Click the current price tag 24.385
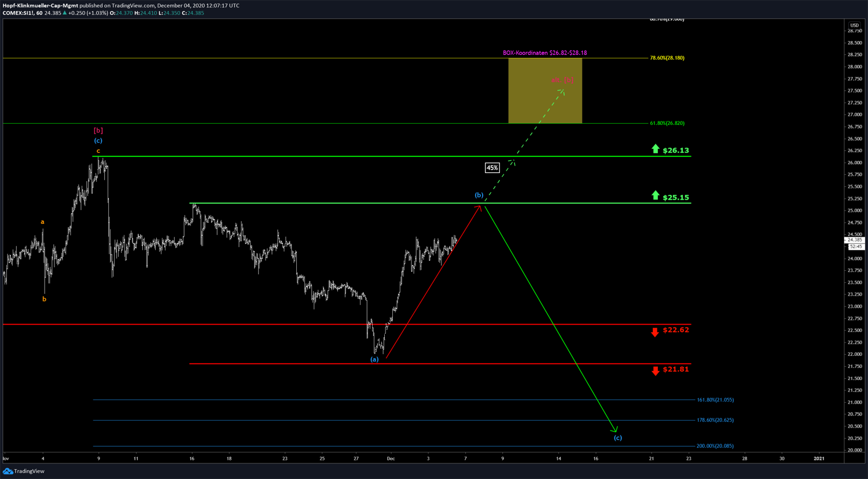Viewport: 868px width, 479px height. click(854, 239)
